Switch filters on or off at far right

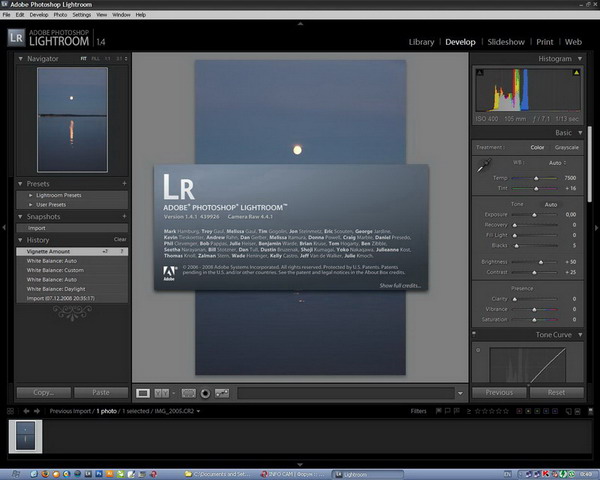pos(591,411)
